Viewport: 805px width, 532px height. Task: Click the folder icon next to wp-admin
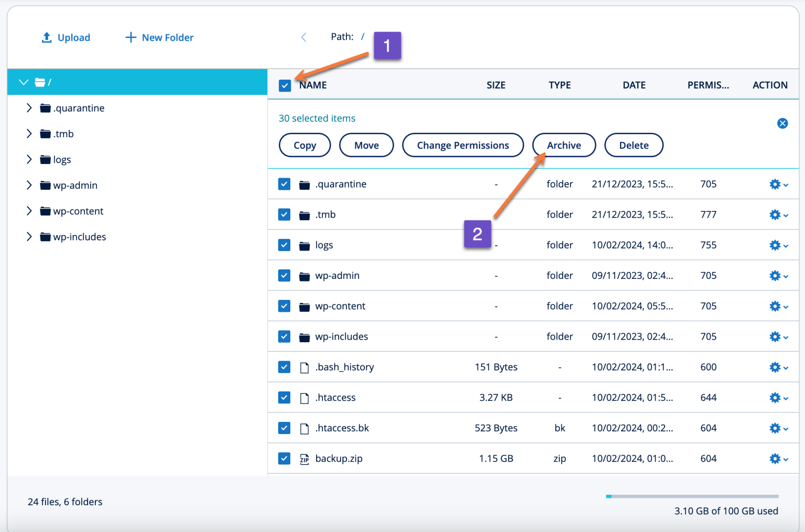(304, 275)
